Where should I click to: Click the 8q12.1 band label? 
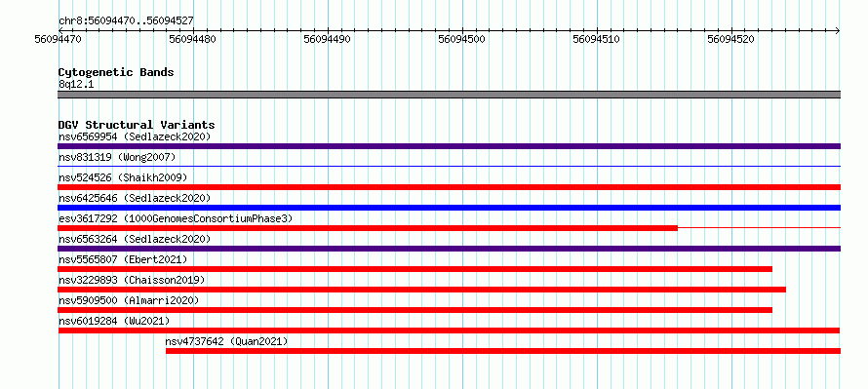coord(76,84)
